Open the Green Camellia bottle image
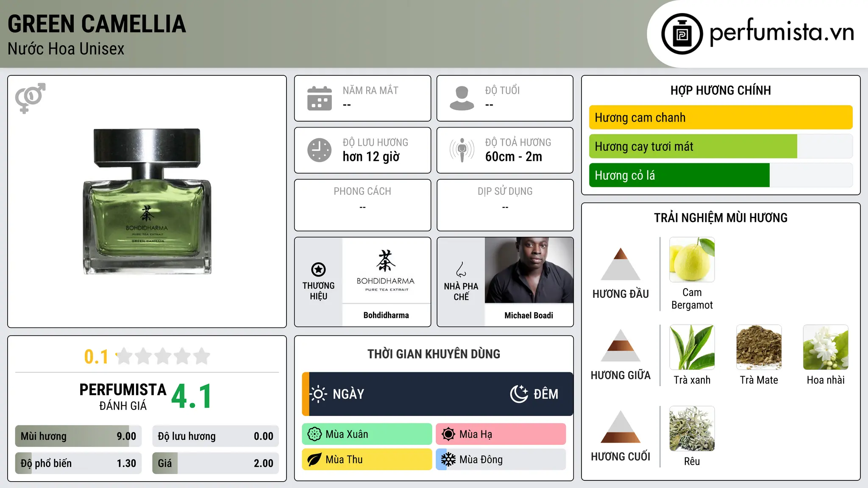Image resolution: width=868 pixels, height=488 pixels. [147, 202]
